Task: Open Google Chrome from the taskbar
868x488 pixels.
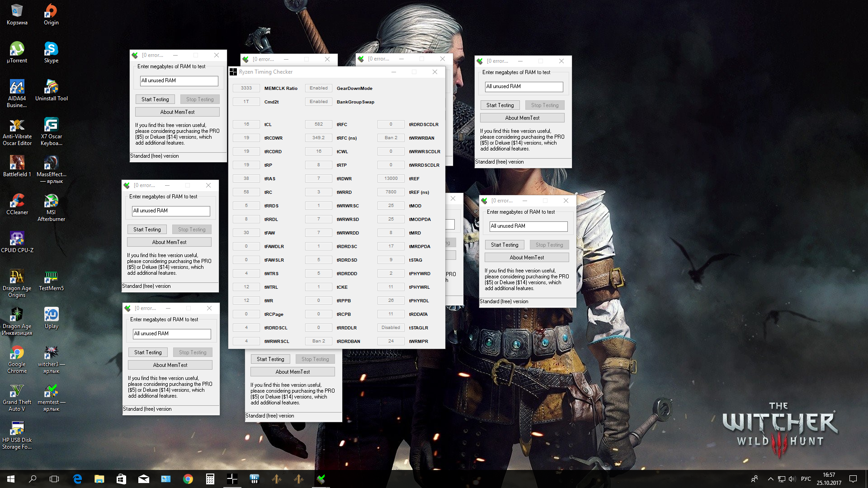Action: [188, 479]
